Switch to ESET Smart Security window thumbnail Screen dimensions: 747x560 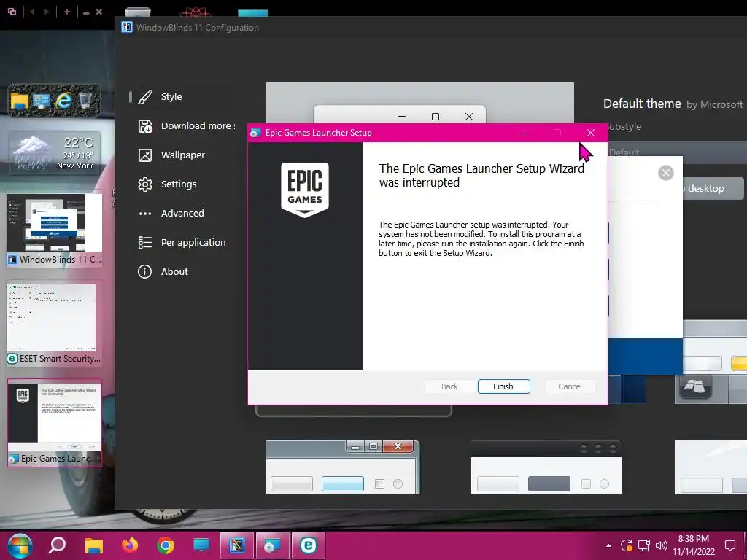(52, 324)
